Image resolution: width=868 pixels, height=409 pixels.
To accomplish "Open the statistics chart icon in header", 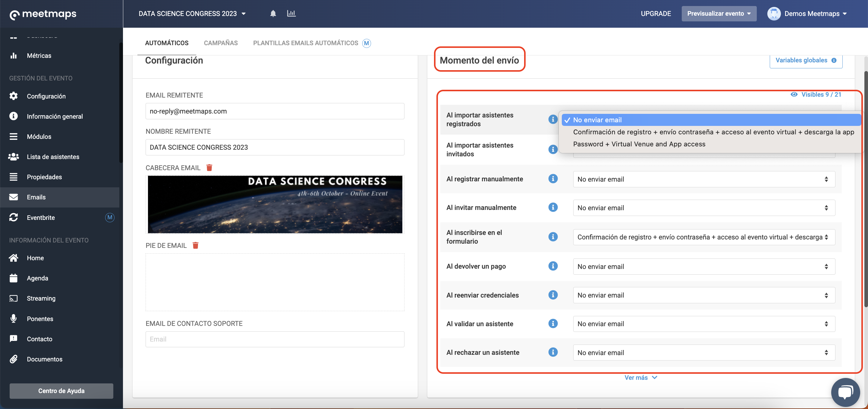I will 291,14.
